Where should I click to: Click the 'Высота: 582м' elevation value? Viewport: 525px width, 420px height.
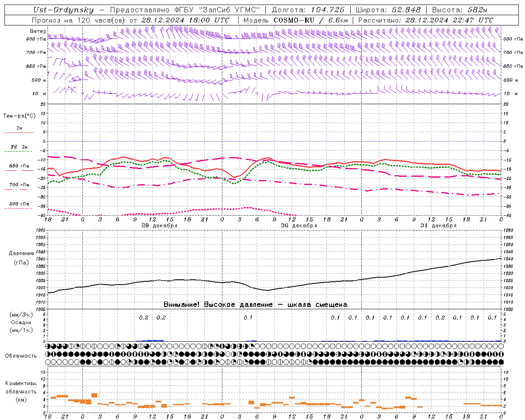(x=460, y=10)
